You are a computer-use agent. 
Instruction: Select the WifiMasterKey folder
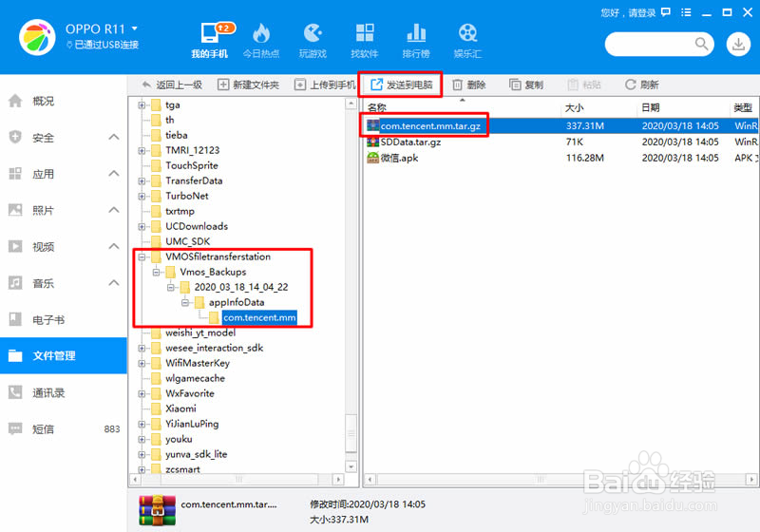pos(198,363)
